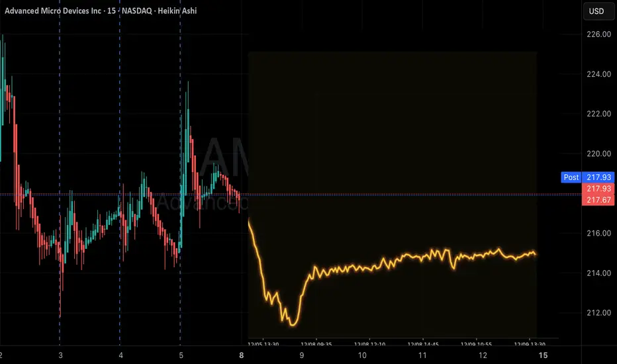Click the red 217.93 price tag
This screenshot has width=617, height=364.
tap(598, 189)
